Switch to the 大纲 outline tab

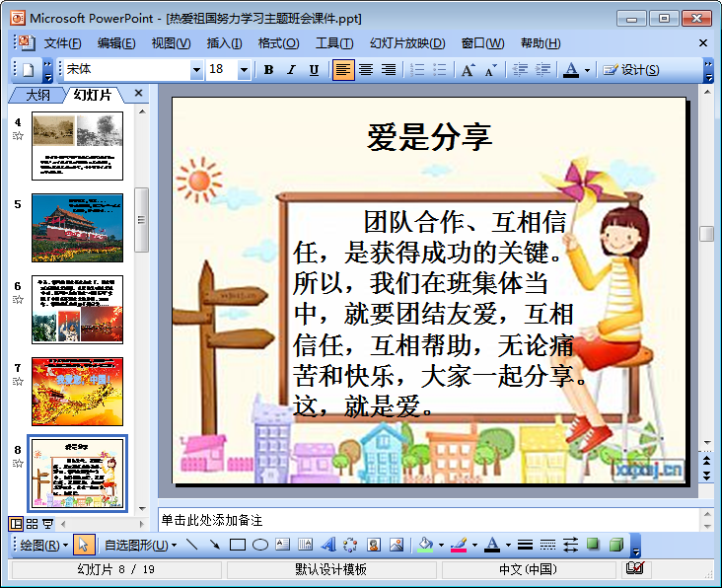tap(37, 95)
